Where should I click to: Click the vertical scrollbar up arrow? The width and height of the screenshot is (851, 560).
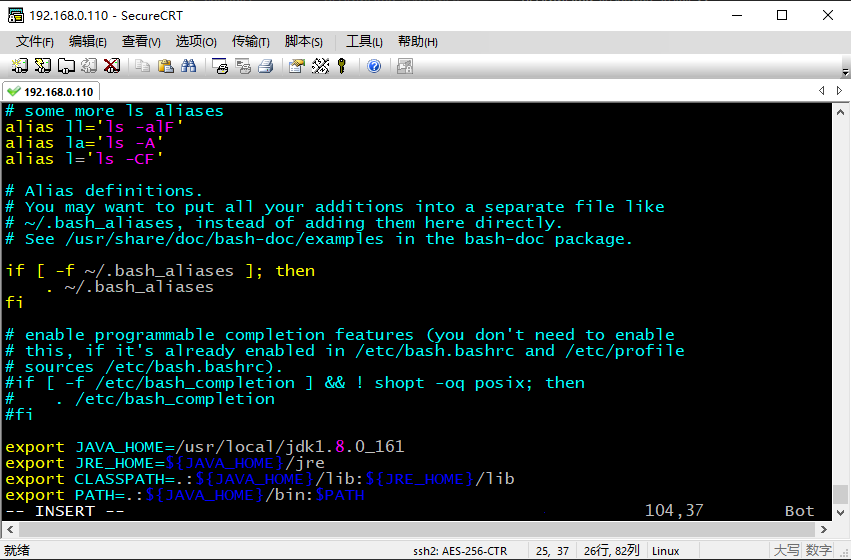[x=840, y=112]
